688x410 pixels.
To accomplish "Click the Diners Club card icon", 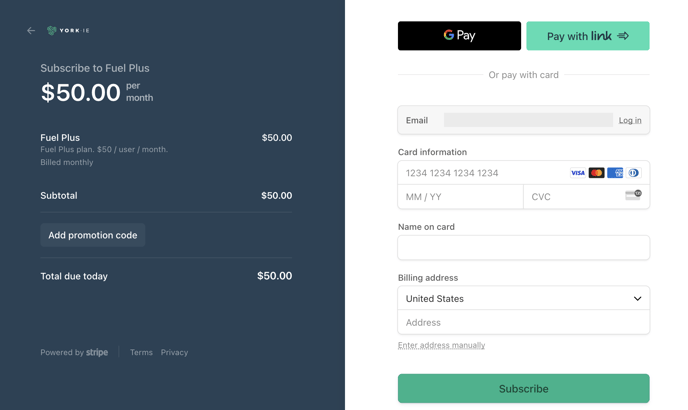I will pyautogui.click(x=633, y=173).
